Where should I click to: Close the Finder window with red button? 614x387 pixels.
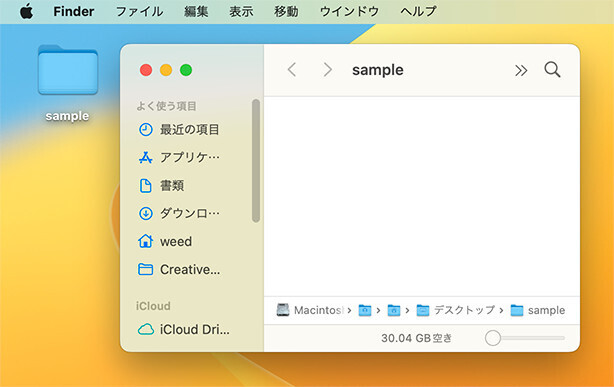tap(146, 70)
